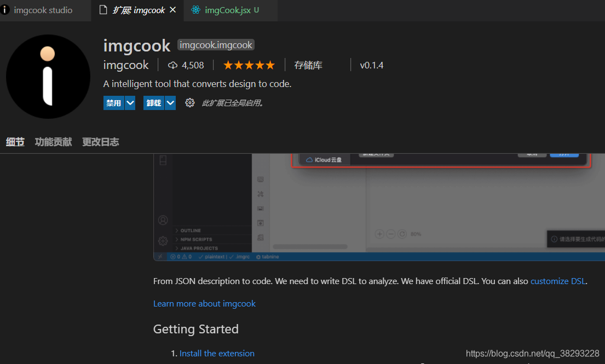Click the errors and warnings indicator in the status bar

pyautogui.click(x=181, y=256)
